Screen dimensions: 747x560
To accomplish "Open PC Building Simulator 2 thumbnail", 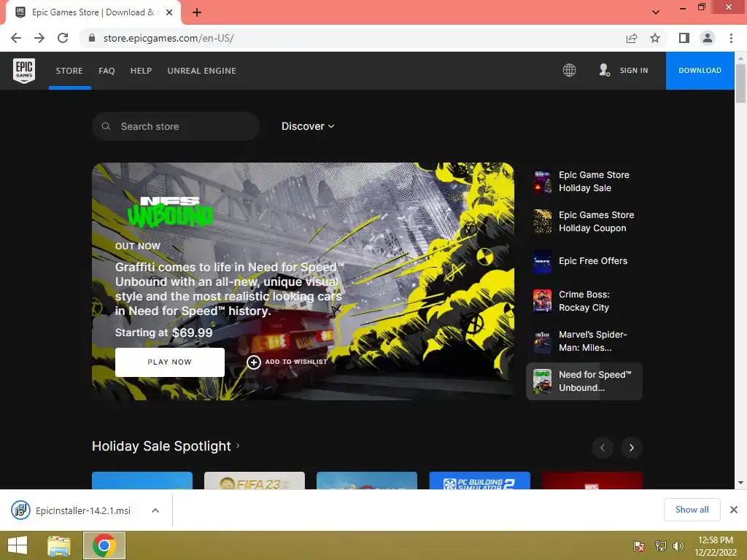I will (479, 481).
